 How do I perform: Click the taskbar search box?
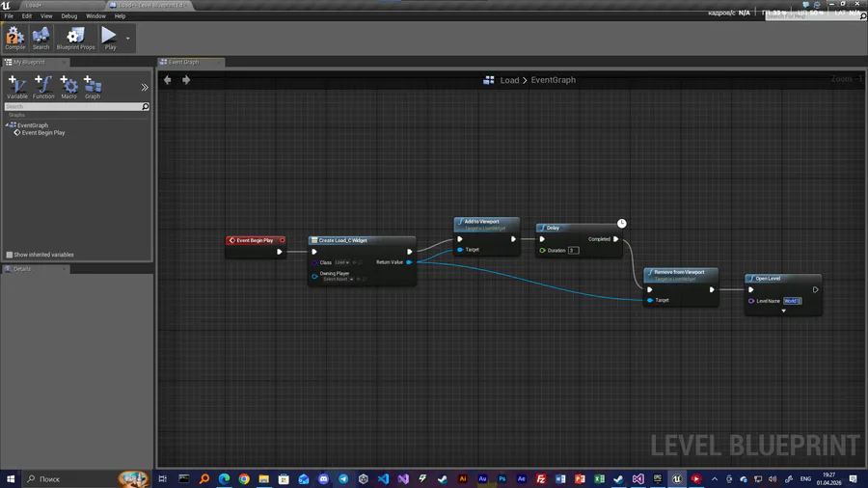tap(86, 478)
